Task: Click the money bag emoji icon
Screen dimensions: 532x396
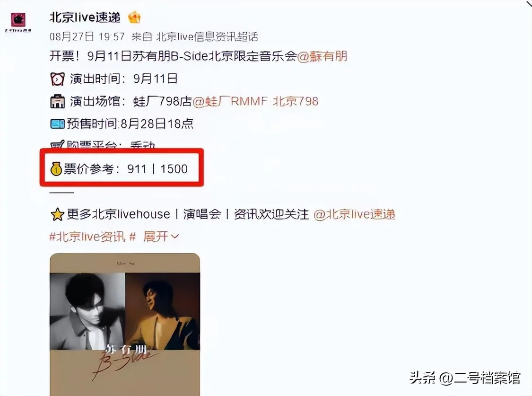Action: 56,168
